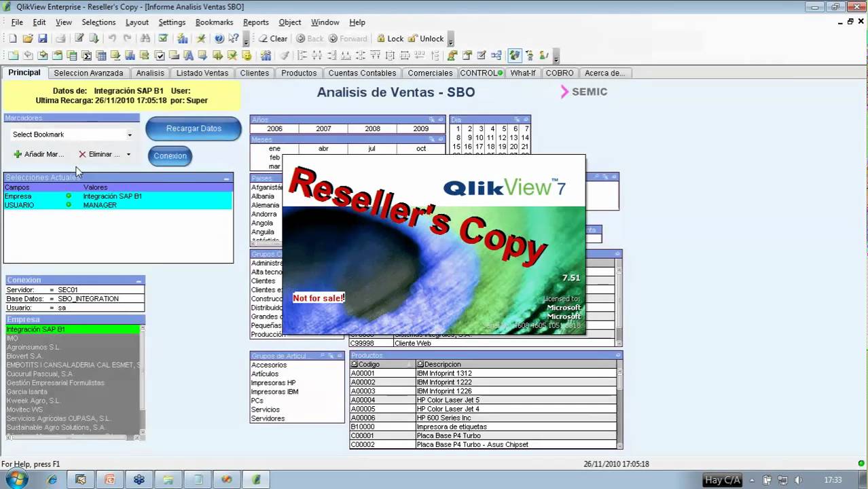The width and height of the screenshot is (868, 489).
Task: Lock the current selections
Action: coord(391,39)
